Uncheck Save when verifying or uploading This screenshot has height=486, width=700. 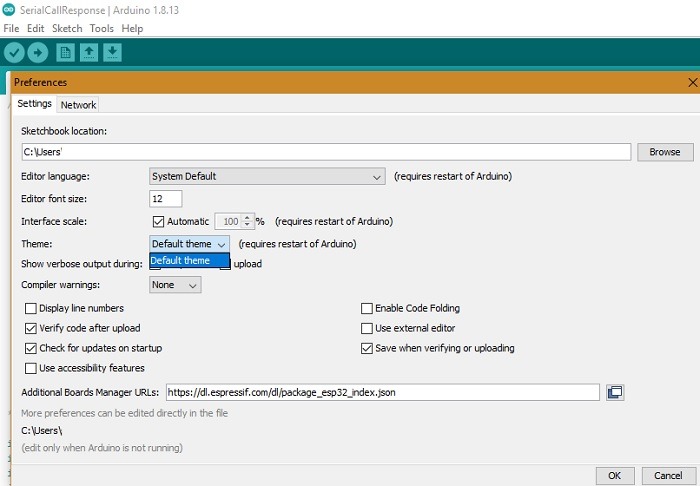(x=367, y=348)
